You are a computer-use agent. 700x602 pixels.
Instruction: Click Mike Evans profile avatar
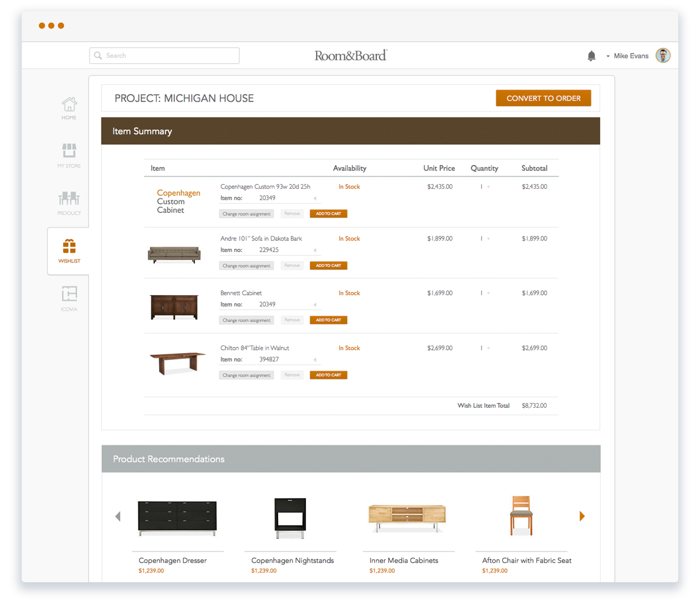pos(663,56)
